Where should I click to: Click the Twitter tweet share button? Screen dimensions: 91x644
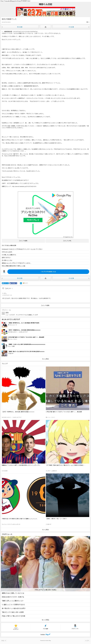pos(5,283)
